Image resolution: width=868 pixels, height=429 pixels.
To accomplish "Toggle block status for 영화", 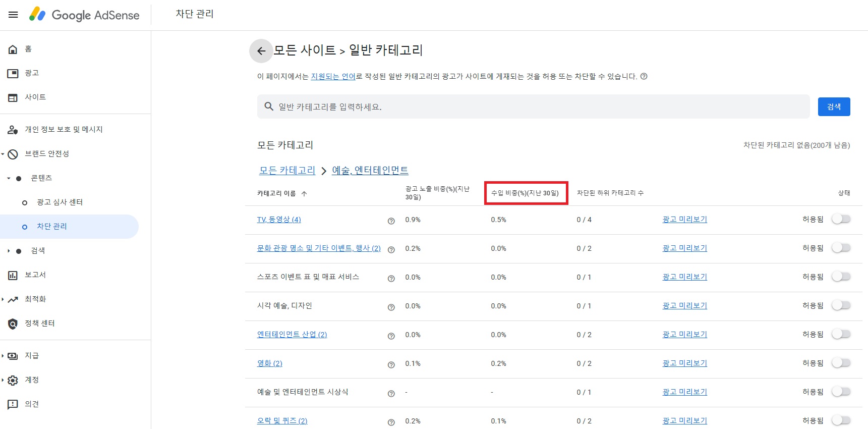I will click(x=841, y=363).
